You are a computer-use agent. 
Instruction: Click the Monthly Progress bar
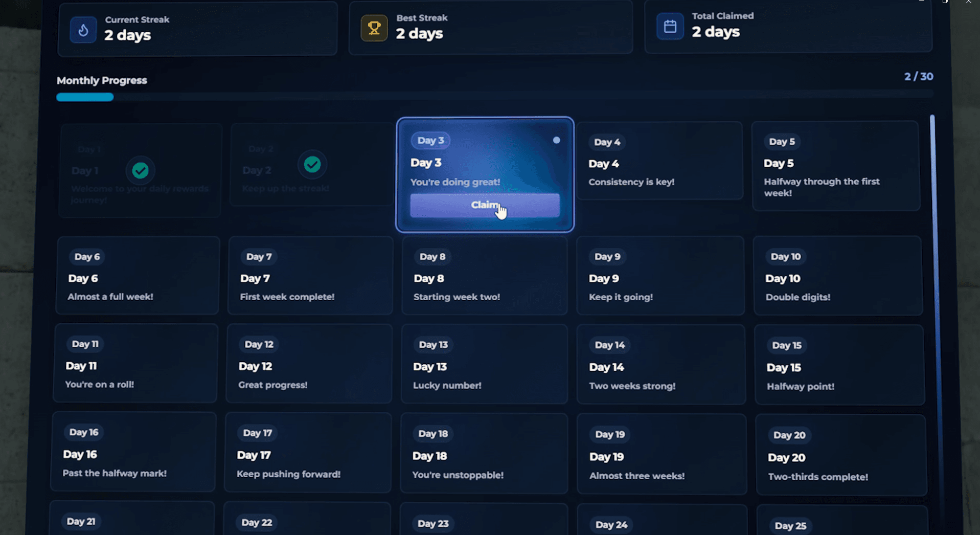click(x=494, y=97)
